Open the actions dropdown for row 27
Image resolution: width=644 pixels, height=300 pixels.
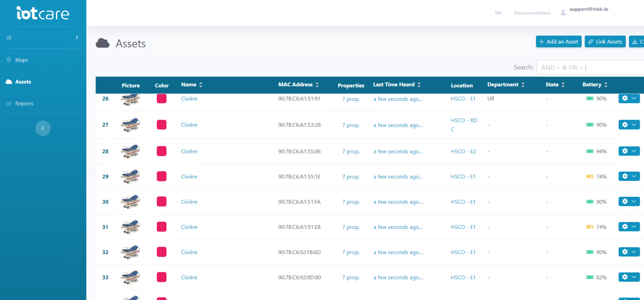coord(634,125)
